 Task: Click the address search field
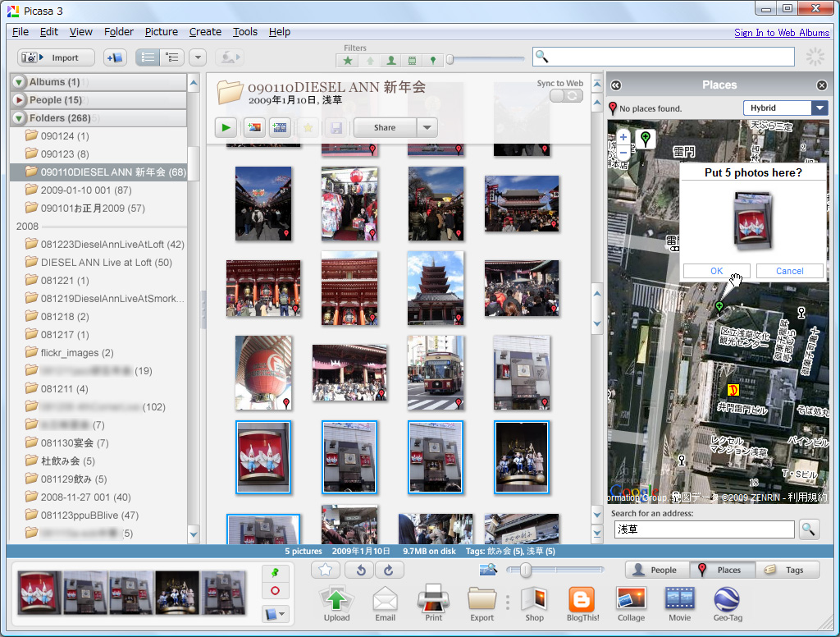(704, 529)
